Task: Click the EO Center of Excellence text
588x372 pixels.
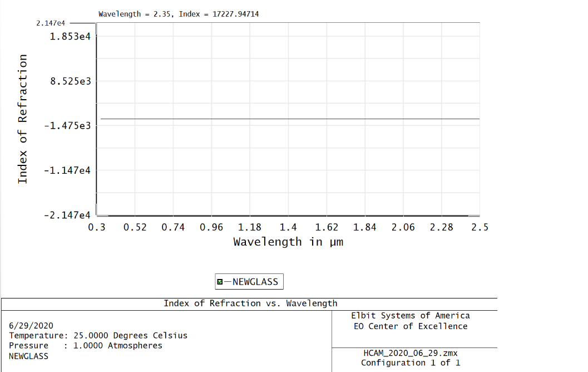Action: [x=411, y=326]
